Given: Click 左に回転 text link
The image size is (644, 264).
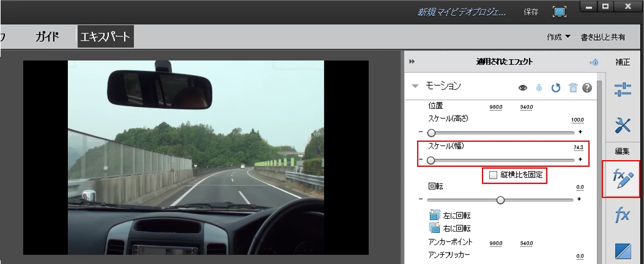Looking at the screenshot, I should point(457,216).
